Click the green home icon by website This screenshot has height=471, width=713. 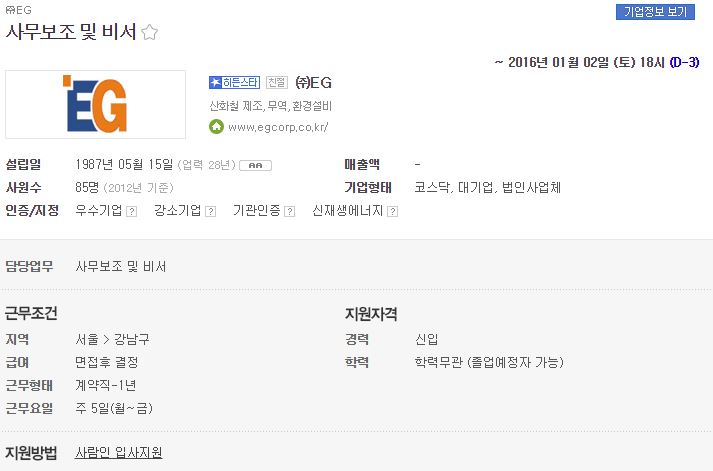coord(216,126)
